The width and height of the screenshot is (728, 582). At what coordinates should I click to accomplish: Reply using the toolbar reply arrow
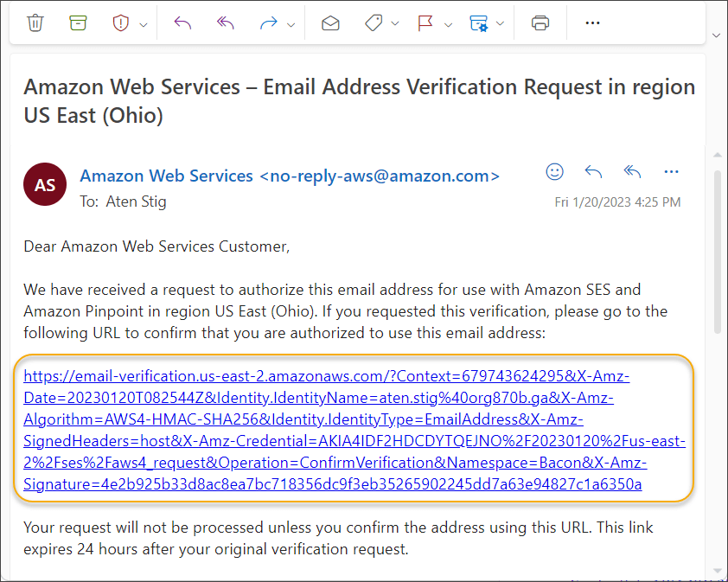click(182, 23)
